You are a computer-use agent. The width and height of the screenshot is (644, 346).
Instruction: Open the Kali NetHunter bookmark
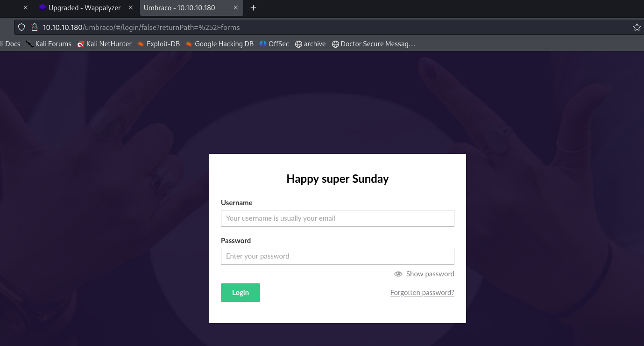tap(105, 44)
